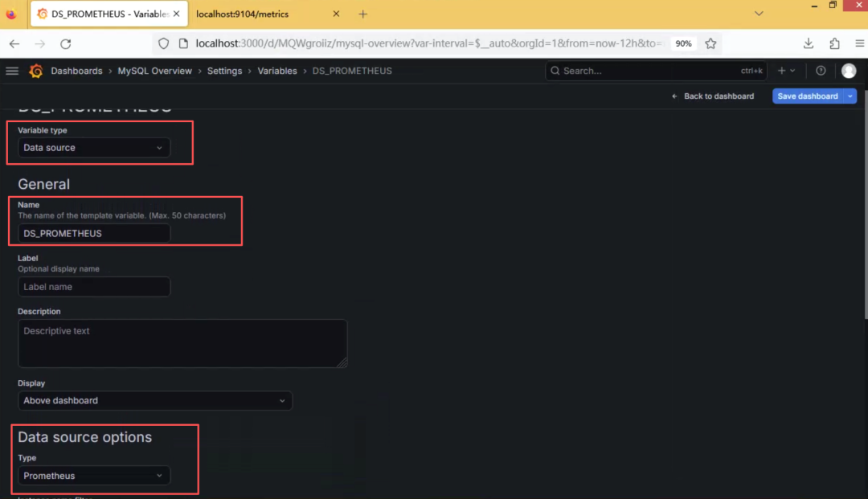Viewport: 868px width, 499px height.
Task: Open the help question-mark icon
Action: pyautogui.click(x=821, y=71)
